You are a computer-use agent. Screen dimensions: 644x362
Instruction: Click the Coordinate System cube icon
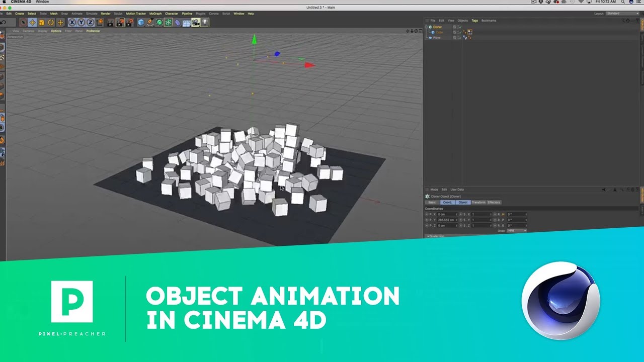(100, 22)
